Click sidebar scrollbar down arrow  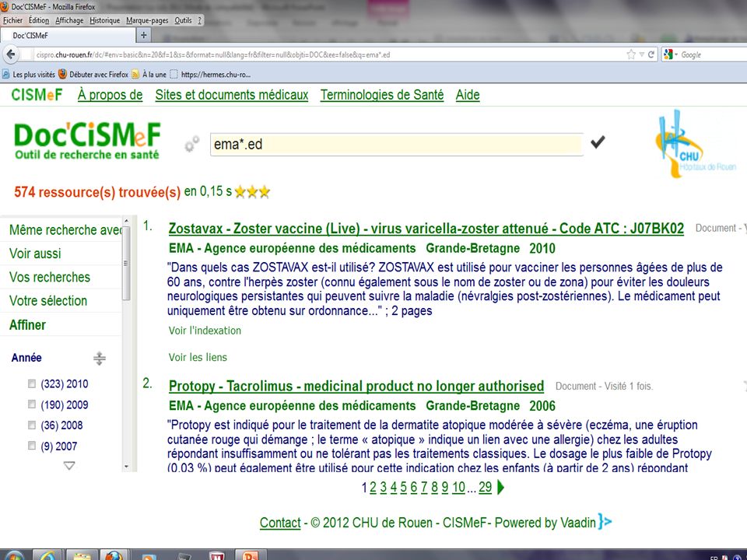click(126, 467)
